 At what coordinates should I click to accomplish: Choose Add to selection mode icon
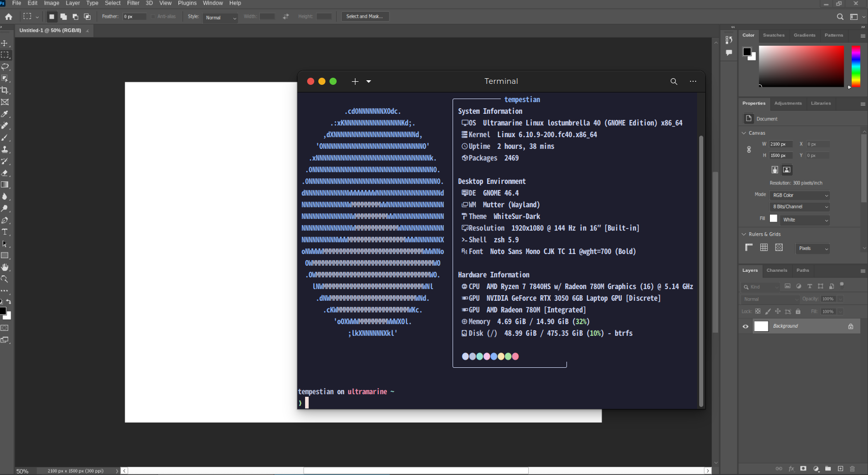(x=64, y=17)
